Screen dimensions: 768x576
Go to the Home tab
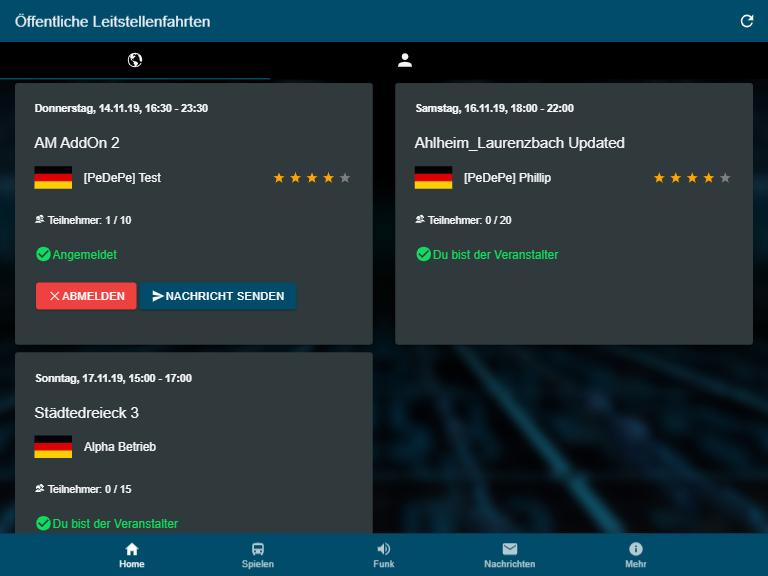pos(132,555)
